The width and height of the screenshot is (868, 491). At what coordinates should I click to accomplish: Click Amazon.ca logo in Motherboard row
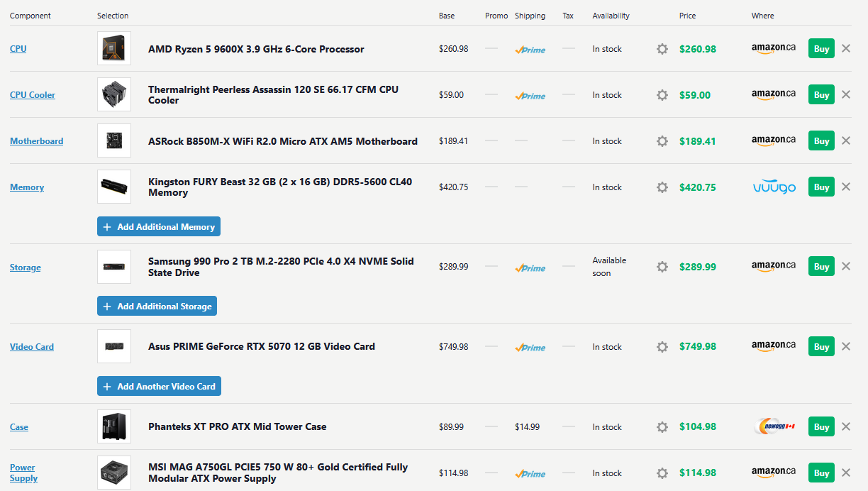click(774, 141)
